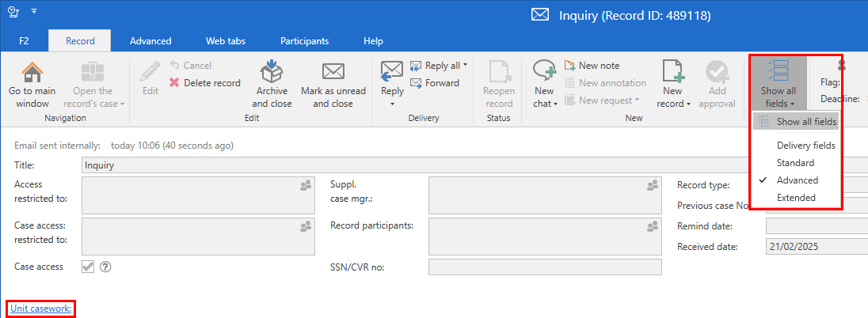Select Standard field view option

[795, 163]
